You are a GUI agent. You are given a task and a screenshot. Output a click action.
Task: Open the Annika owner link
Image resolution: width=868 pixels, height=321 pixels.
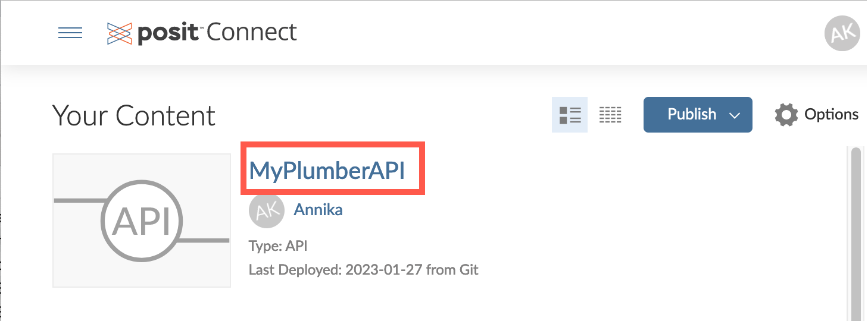318,209
